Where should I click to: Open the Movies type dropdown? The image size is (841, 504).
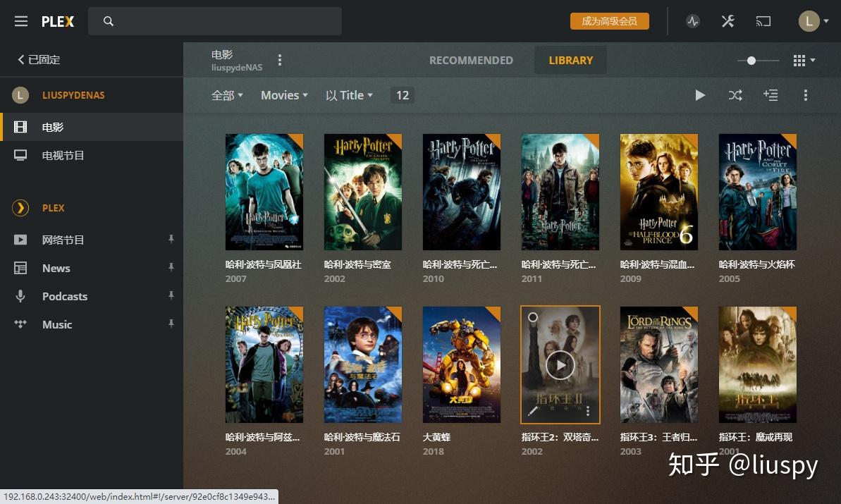coord(284,95)
